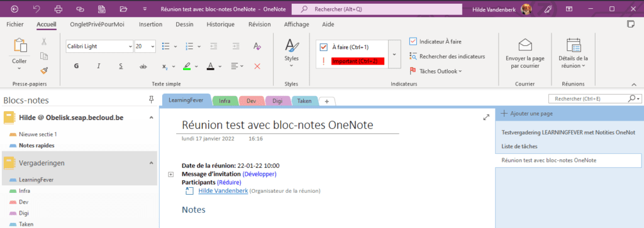
Task: Open the OngletPrivéPourMoi tab
Action: tap(97, 24)
